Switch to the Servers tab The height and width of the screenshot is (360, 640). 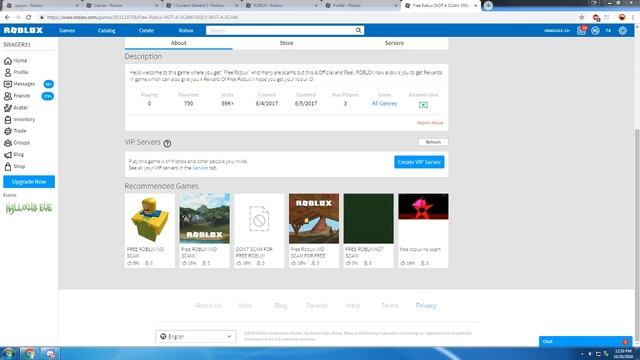[x=394, y=43]
